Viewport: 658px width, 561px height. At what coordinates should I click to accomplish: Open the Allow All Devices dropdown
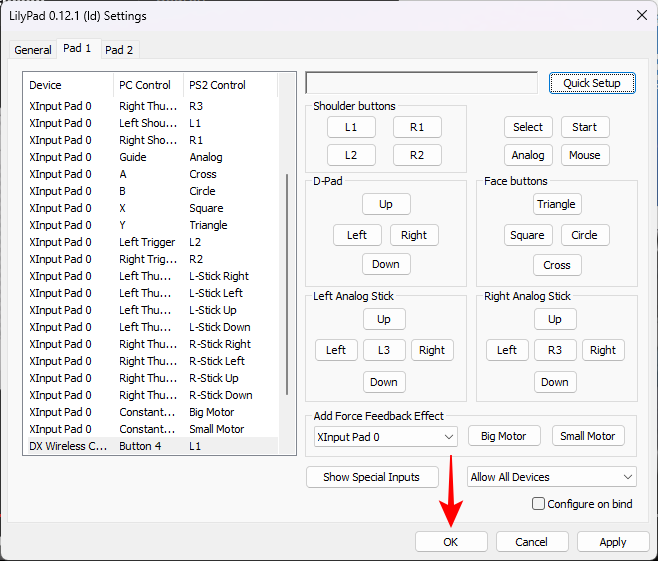(551, 477)
